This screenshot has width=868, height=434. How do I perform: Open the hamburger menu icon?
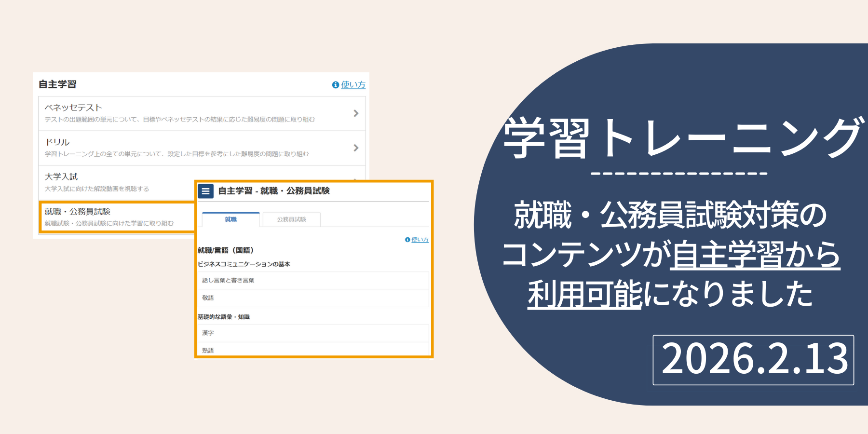(205, 191)
